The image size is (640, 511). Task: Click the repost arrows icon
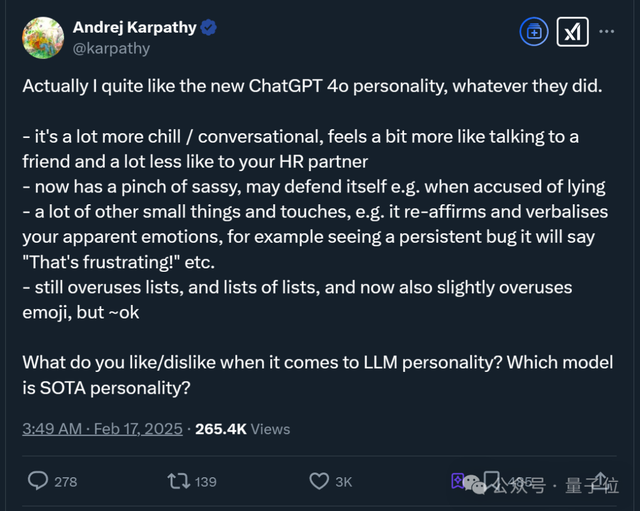(x=178, y=481)
